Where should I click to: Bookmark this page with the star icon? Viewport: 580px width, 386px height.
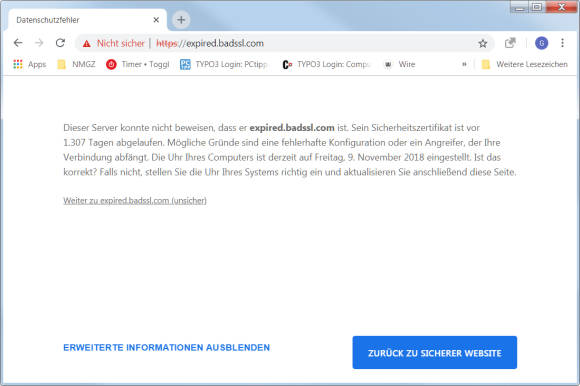tap(483, 44)
